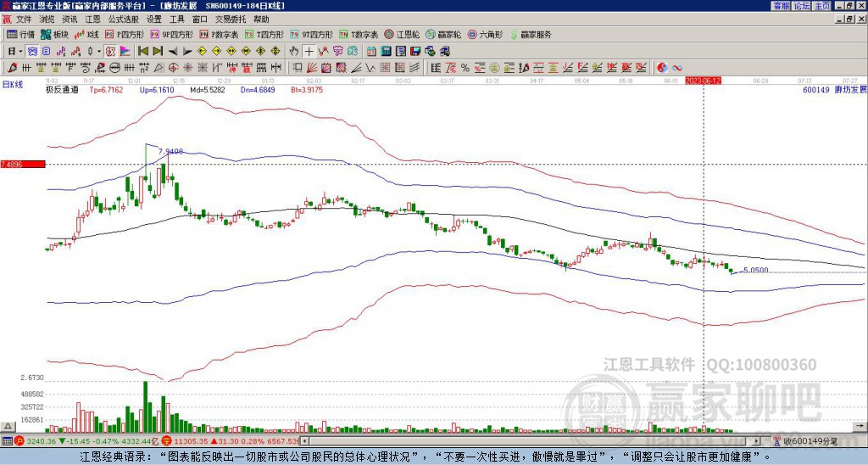Click the save floppy disk icon
The image size is (868, 465).
tap(415, 52)
